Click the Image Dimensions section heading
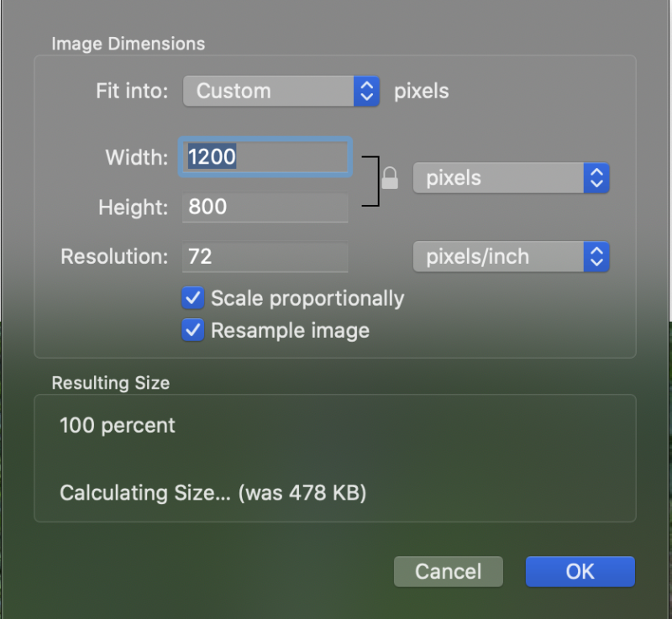 click(128, 44)
